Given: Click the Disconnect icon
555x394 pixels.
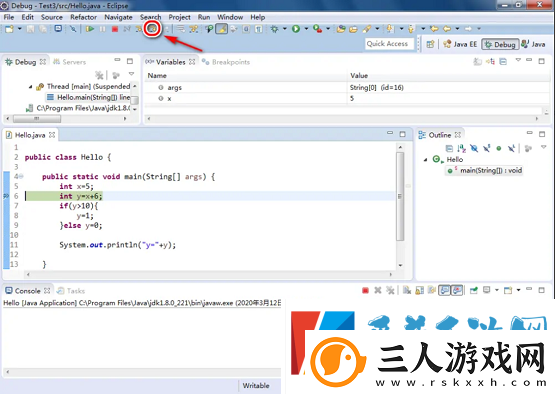Looking at the screenshot, I should tap(127, 29).
